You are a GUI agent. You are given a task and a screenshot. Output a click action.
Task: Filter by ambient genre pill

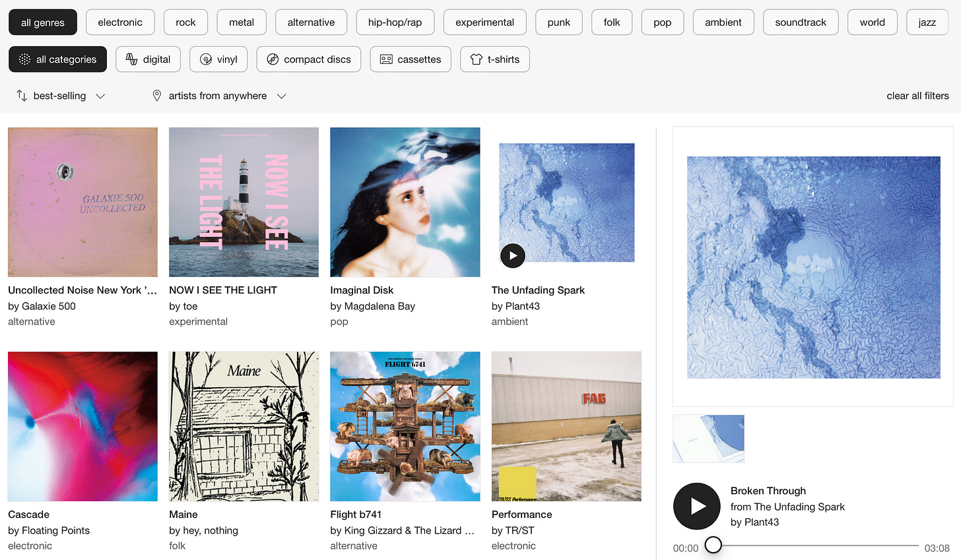point(723,22)
